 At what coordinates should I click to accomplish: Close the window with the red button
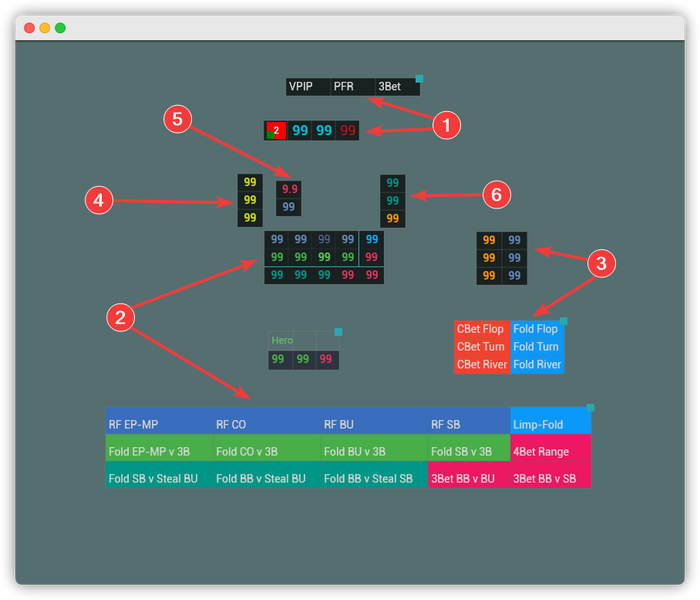pos(29,28)
